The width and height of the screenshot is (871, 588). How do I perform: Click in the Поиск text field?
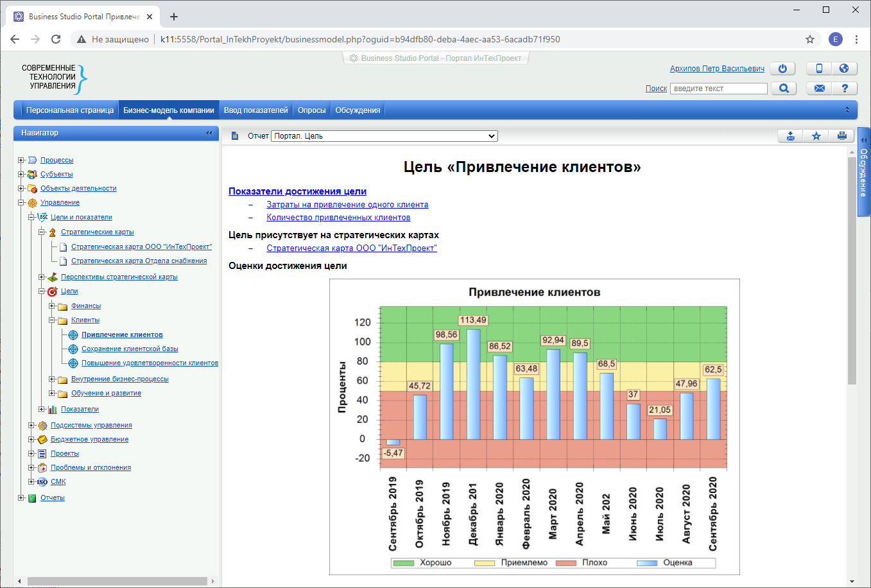coord(718,89)
